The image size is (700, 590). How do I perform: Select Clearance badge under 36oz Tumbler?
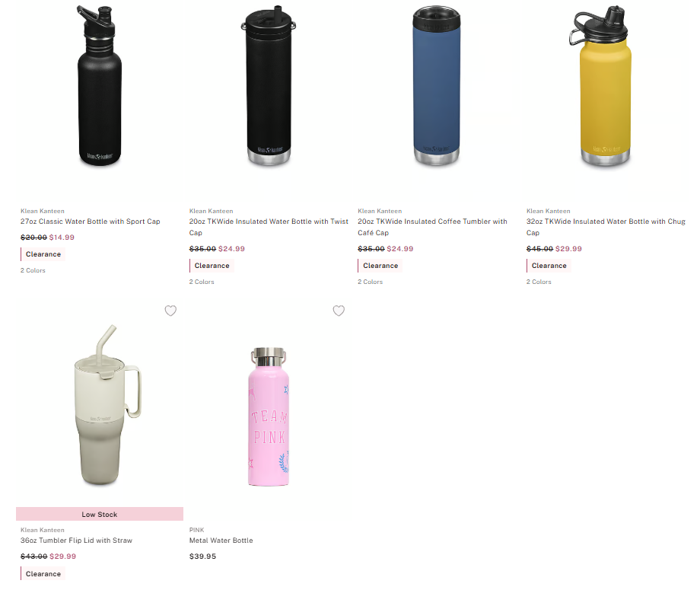43,574
